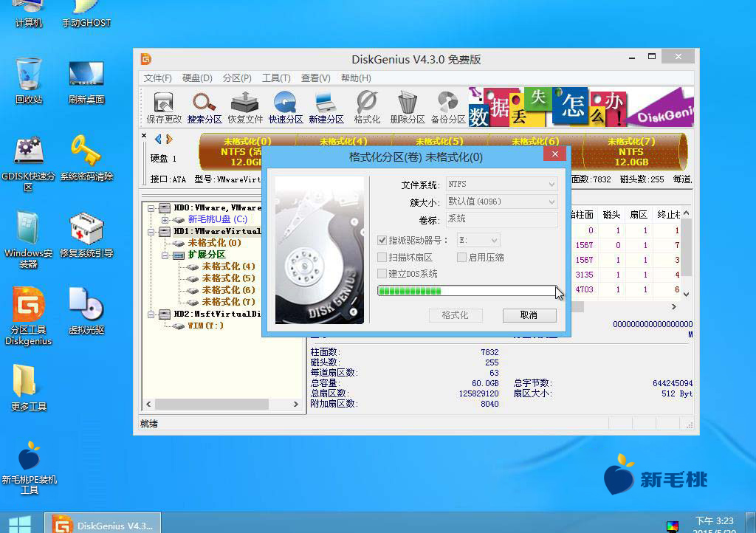Collapse the 扩展分区 tree node

165,255
